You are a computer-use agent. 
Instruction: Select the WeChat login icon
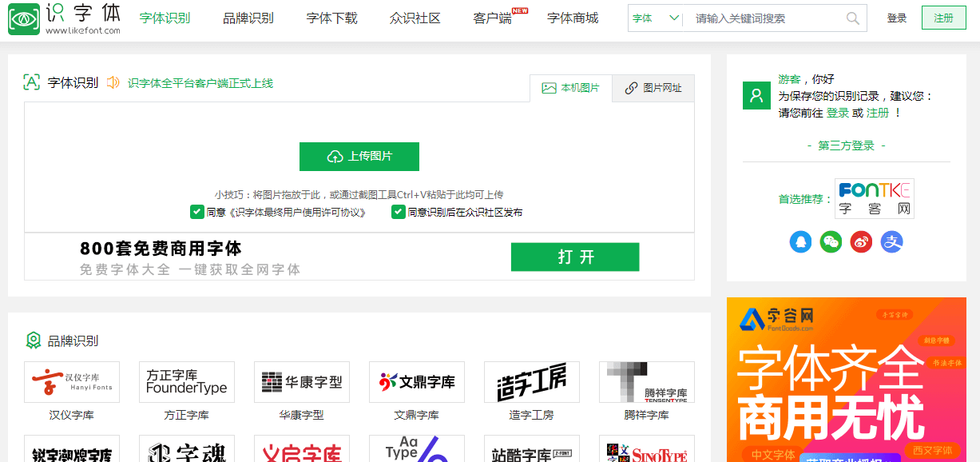pyautogui.click(x=831, y=242)
